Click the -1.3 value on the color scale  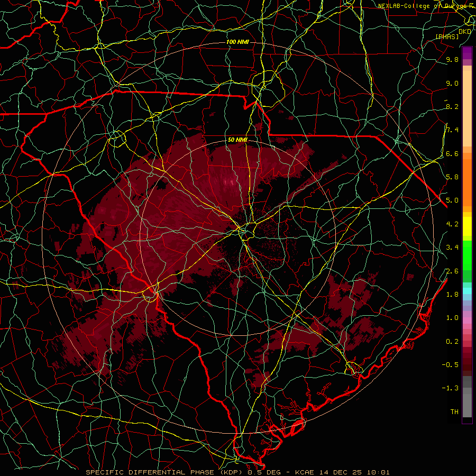pyautogui.click(x=451, y=388)
